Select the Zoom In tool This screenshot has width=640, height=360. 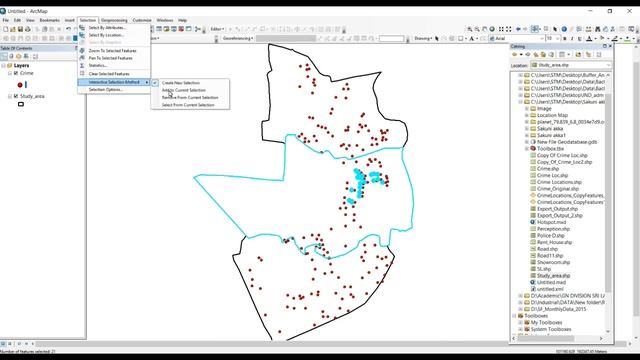tap(470, 29)
